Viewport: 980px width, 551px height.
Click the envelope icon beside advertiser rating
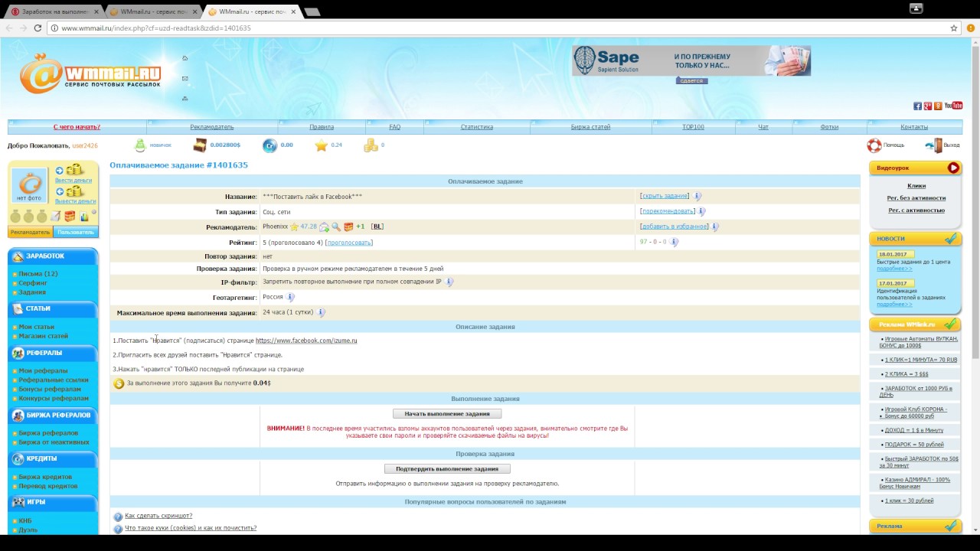(x=325, y=227)
